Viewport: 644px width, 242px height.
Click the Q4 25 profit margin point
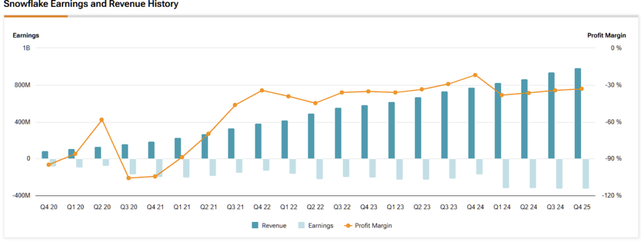(x=582, y=89)
